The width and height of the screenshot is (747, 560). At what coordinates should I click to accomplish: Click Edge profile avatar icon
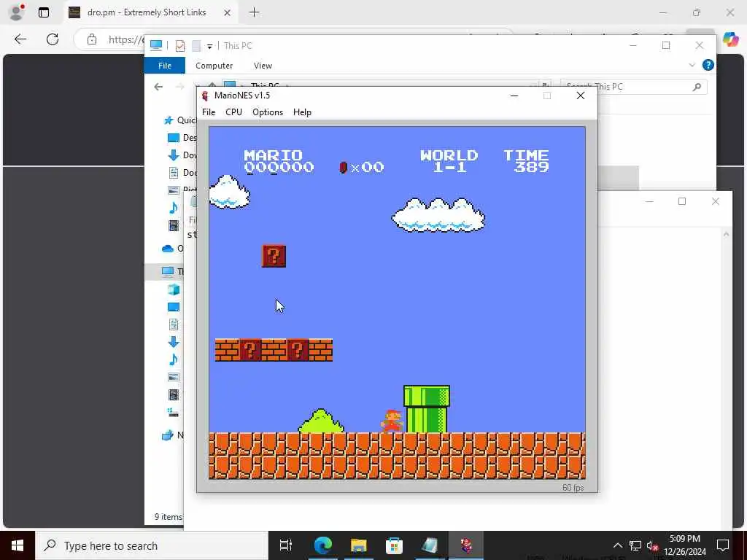point(17,12)
